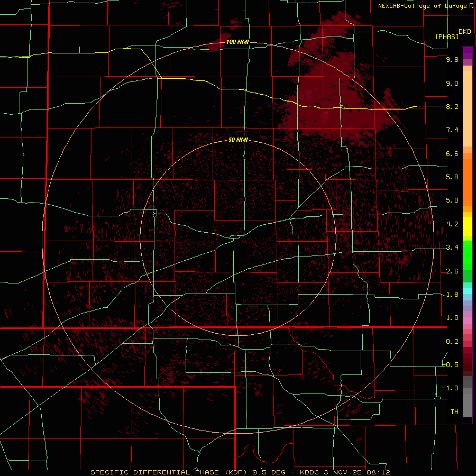Choose the 4.2 scale value

pyautogui.click(x=452, y=224)
